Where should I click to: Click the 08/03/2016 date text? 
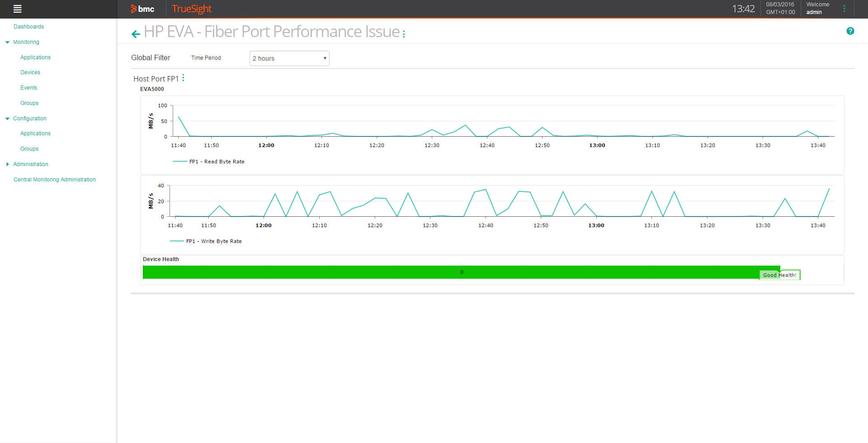780,5
